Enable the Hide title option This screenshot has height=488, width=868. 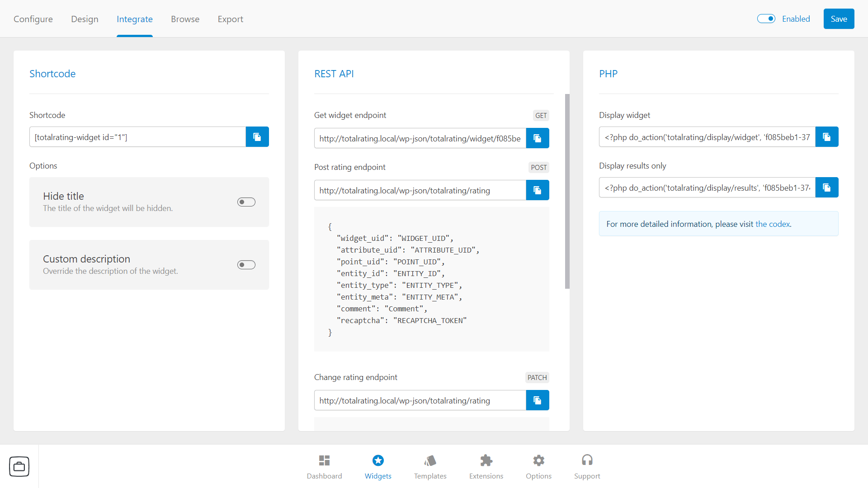246,202
